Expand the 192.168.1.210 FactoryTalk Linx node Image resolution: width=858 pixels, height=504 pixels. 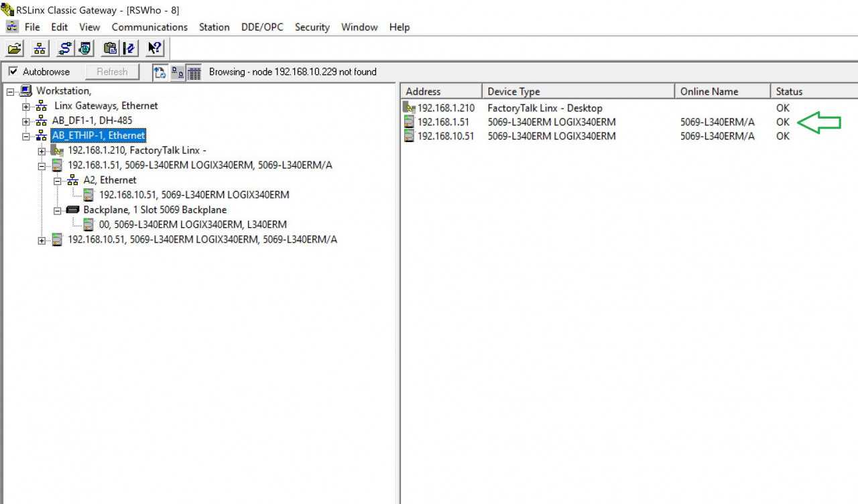[42, 151]
